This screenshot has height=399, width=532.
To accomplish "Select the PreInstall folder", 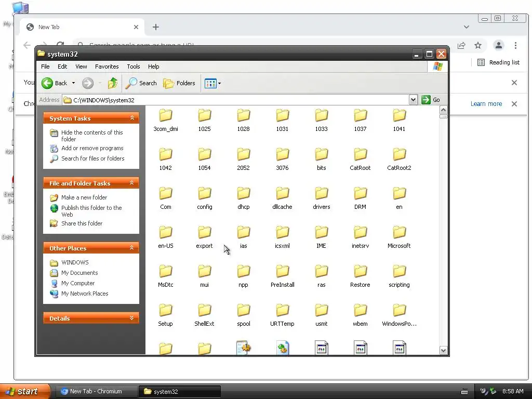I will point(282,276).
